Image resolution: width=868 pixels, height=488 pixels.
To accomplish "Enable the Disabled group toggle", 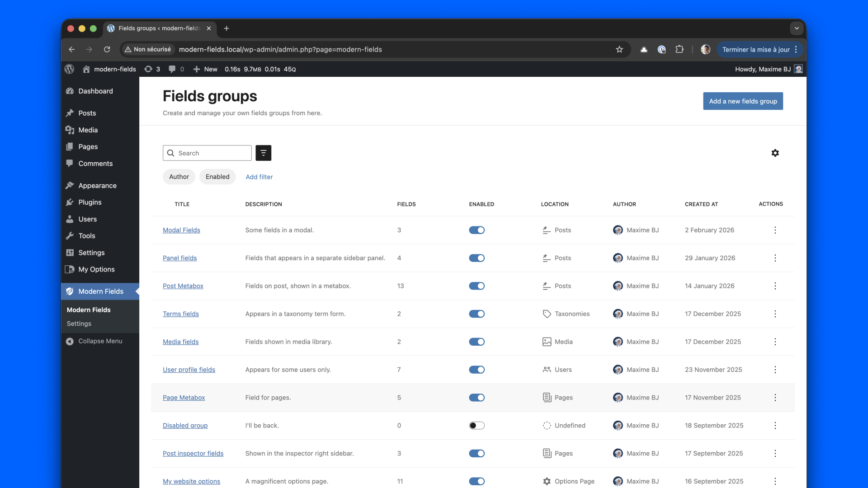I will point(476,426).
